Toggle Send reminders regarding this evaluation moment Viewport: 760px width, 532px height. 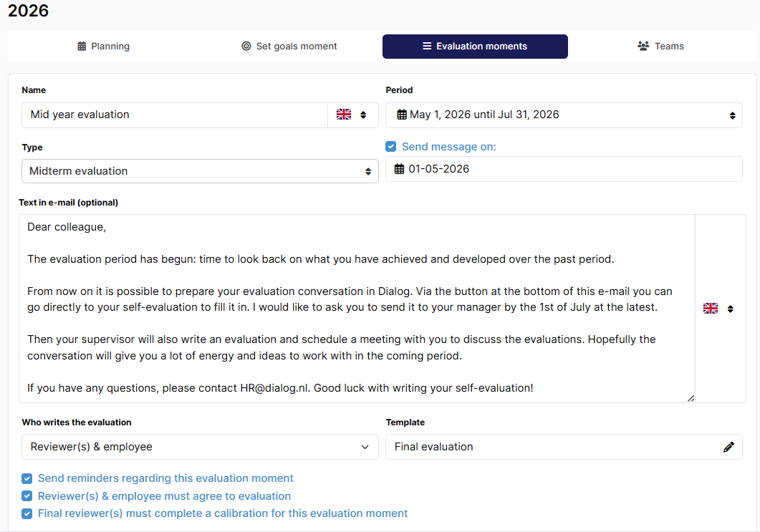pyautogui.click(x=27, y=479)
